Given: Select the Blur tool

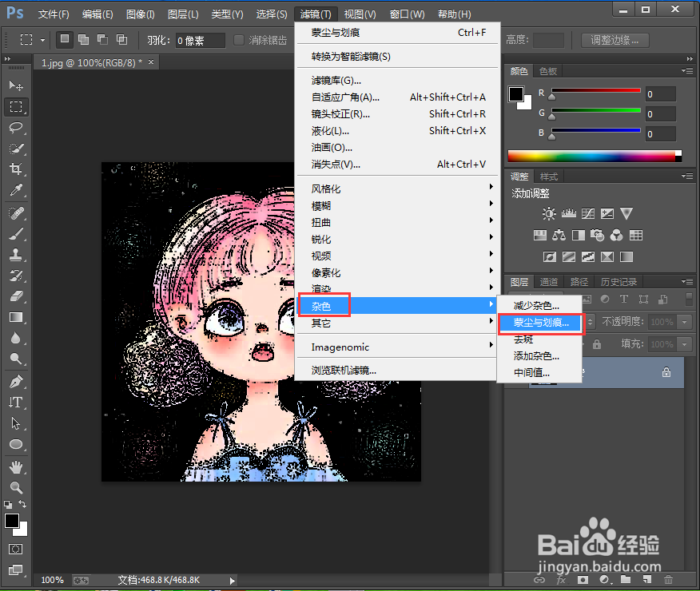Looking at the screenshot, I should 16,338.
